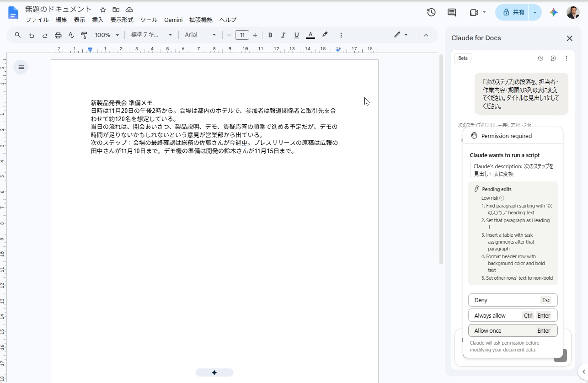588x383 pixels.
Task: Open the highlight color picker
Action: pos(325,35)
